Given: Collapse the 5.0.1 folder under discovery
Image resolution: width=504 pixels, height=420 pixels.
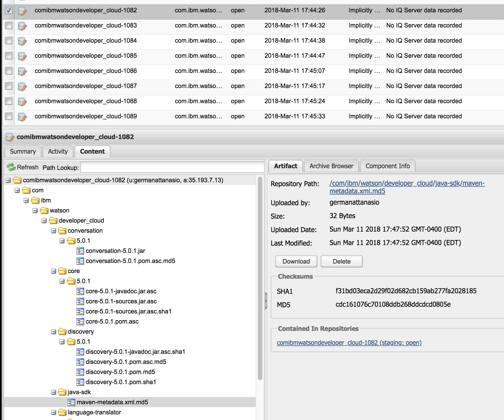Looking at the screenshot, I should (x=62, y=342).
